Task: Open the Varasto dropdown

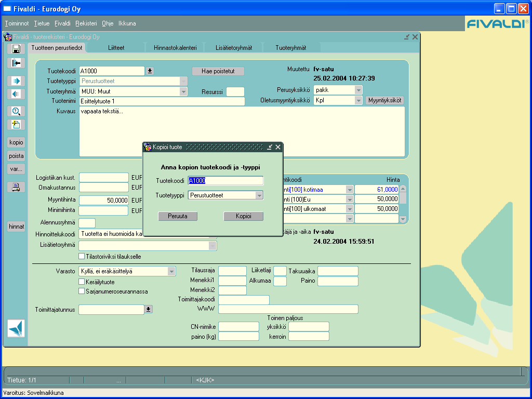Action: (171, 271)
